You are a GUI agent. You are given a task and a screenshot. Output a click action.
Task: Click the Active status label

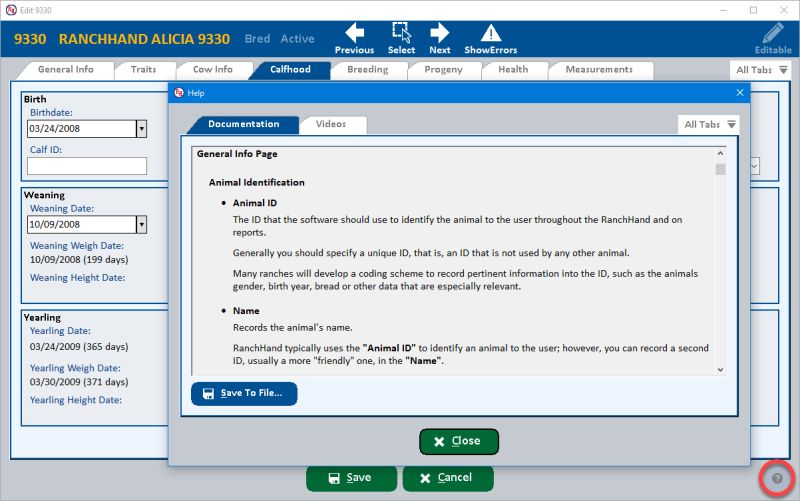coord(297,39)
